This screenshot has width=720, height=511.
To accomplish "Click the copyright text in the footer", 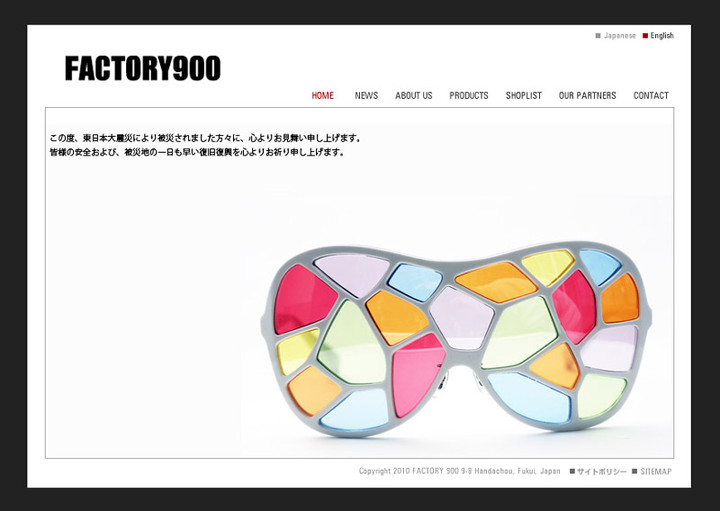I will point(459,471).
